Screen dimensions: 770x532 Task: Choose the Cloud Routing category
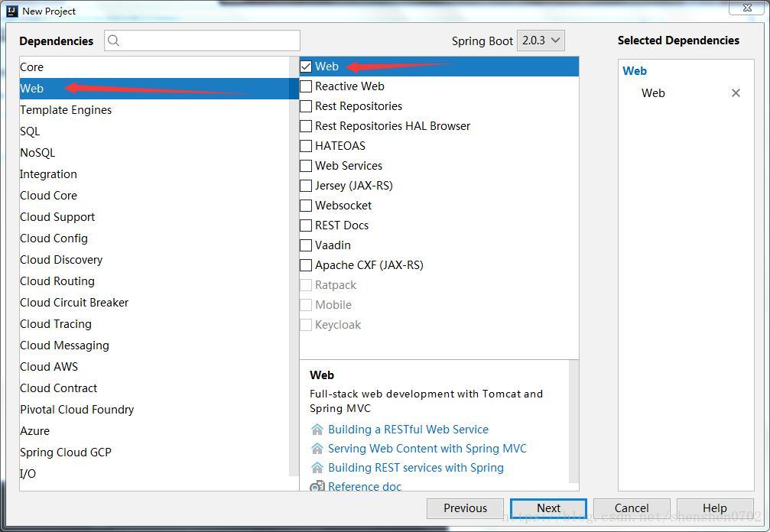point(154,281)
